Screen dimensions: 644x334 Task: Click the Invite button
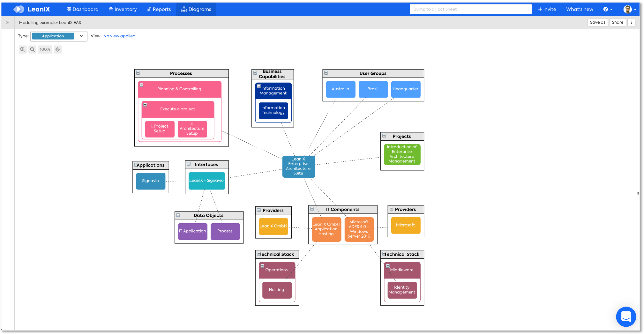tap(547, 9)
